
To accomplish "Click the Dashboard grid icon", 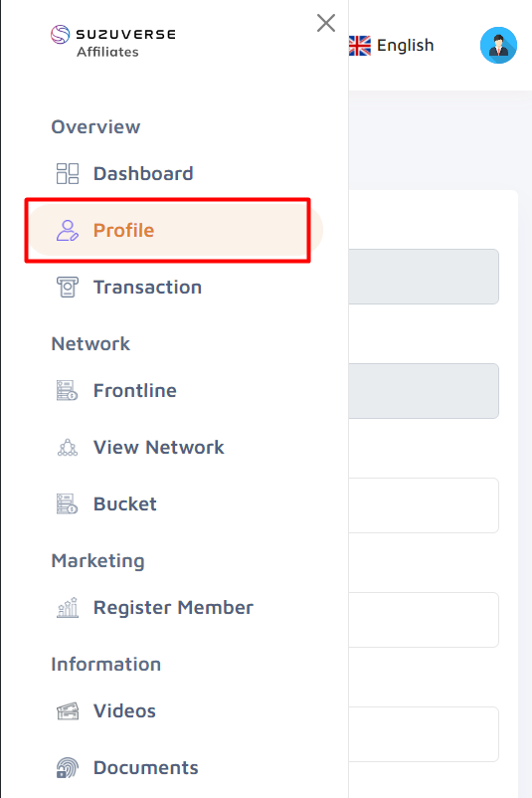I will [68, 173].
